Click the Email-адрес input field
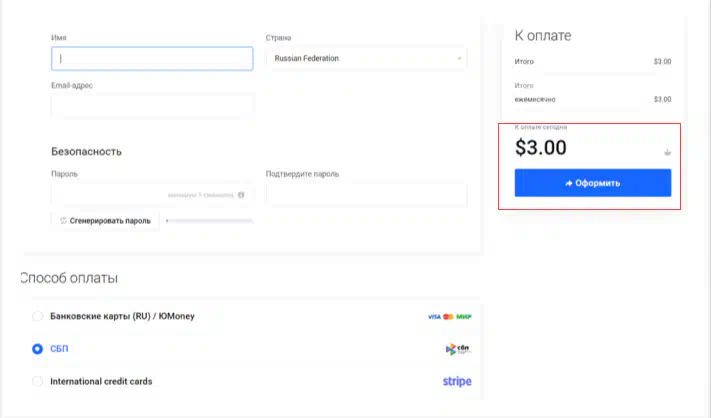The image size is (711, 418). coord(152,106)
